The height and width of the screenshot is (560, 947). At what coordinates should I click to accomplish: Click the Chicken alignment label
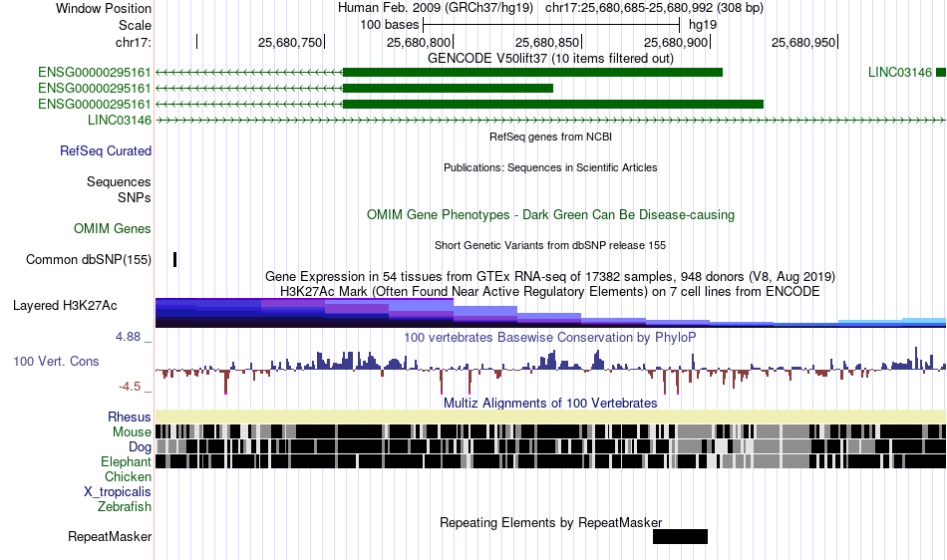(x=128, y=476)
